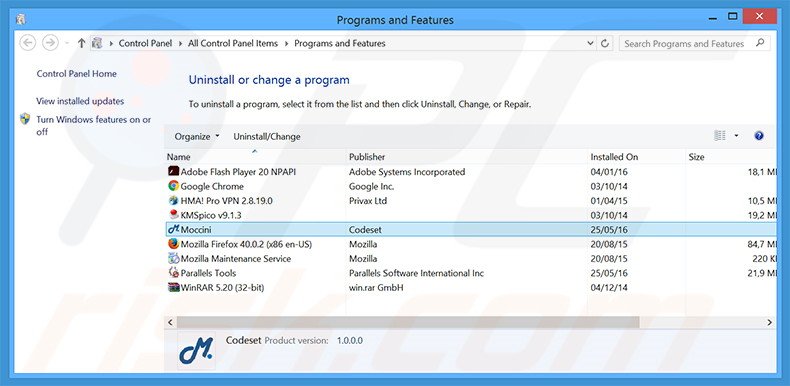Click the Control Panel icon in address bar
Viewport: 790px width, 386px height.
coord(97,43)
